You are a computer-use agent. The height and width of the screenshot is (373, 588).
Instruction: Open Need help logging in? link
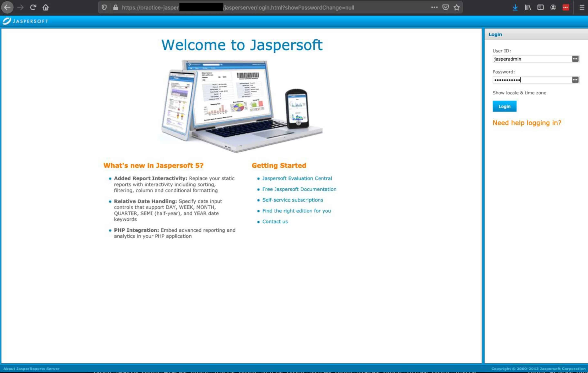click(527, 123)
